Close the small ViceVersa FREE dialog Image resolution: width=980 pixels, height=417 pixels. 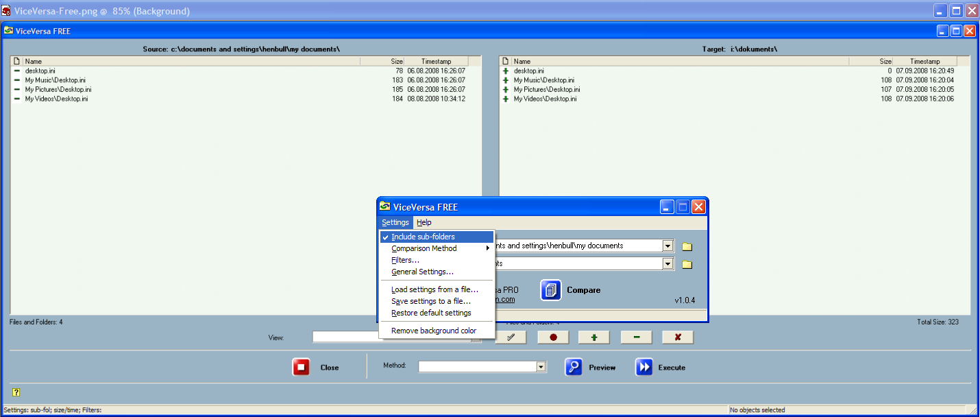[698, 207]
